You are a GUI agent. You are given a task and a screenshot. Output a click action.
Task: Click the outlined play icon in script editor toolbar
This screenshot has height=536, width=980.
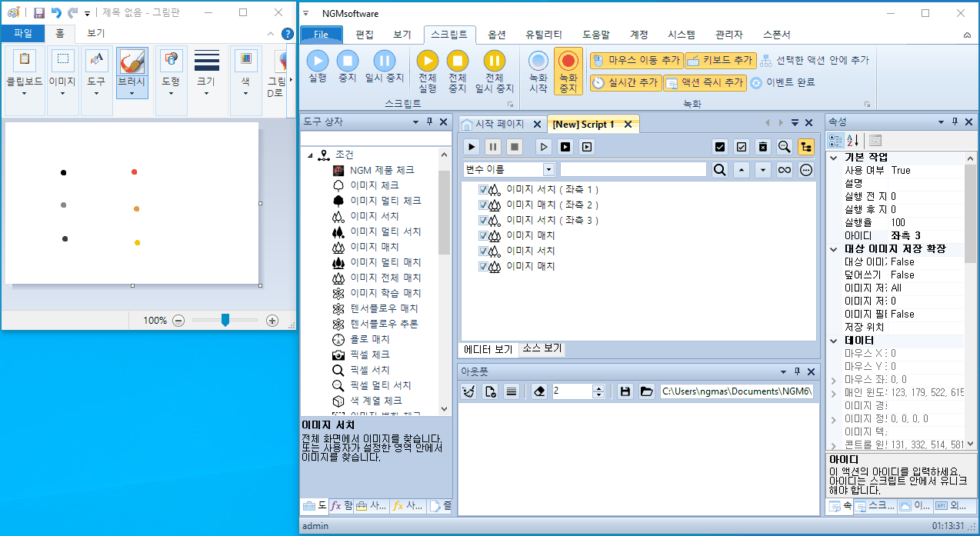coord(543,146)
